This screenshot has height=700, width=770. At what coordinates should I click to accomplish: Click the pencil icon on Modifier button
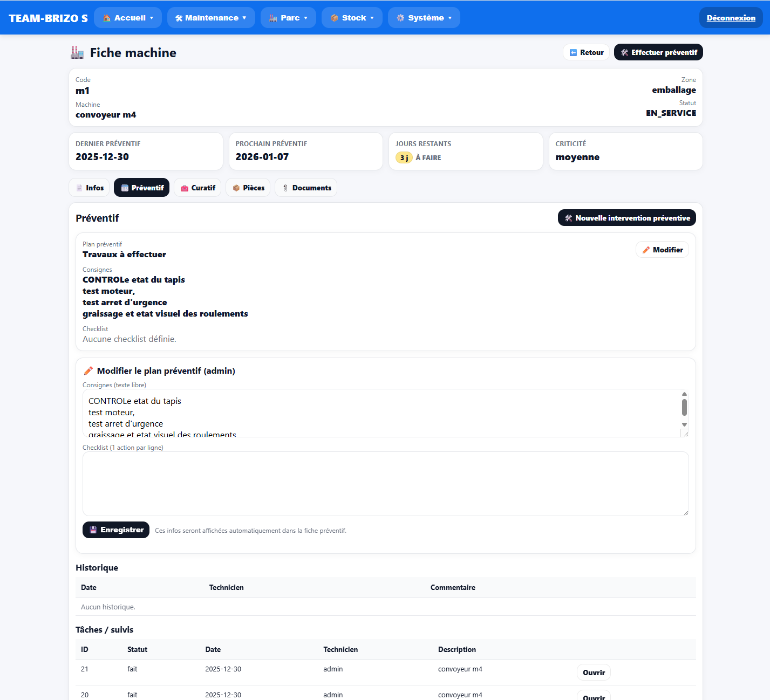point(646,250)
